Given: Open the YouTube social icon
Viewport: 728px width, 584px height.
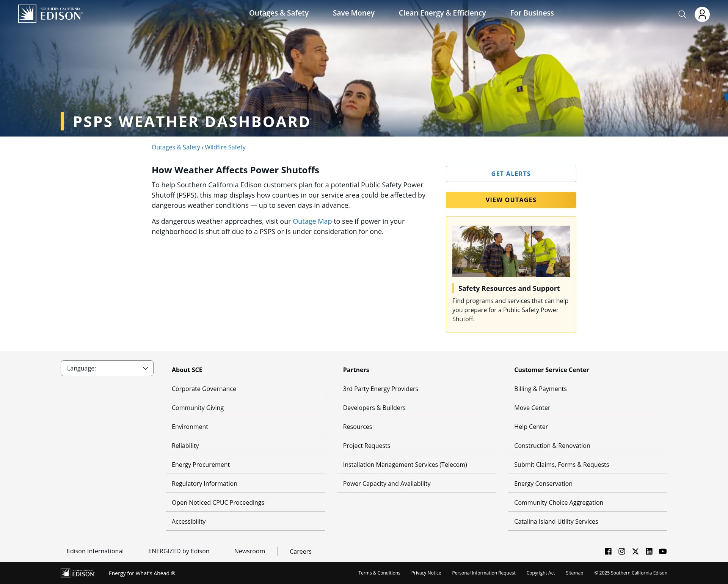Looking at the screenshot, I should tap(663, 551).
